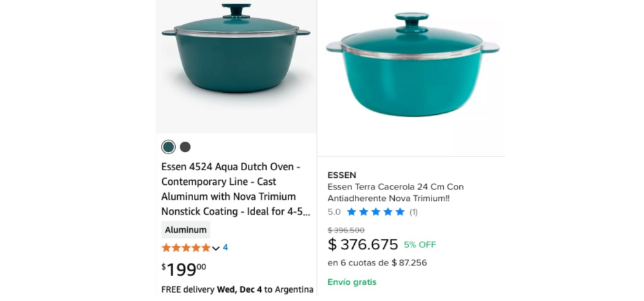Select the teal color swatch
644x301 pixels.
(x=168, y=147)
